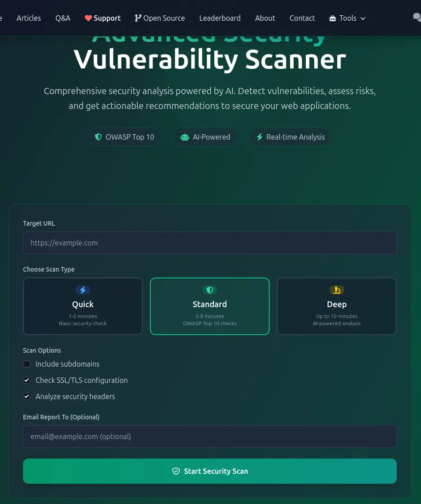The height and width of the screenshot is (504, 421).
Task: Click the robot icon in AI-Powered badge
Action: (x=185, y=137)
